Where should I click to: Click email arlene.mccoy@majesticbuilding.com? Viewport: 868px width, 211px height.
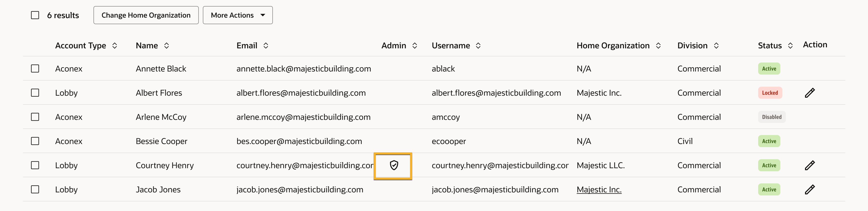click(303, 117)
